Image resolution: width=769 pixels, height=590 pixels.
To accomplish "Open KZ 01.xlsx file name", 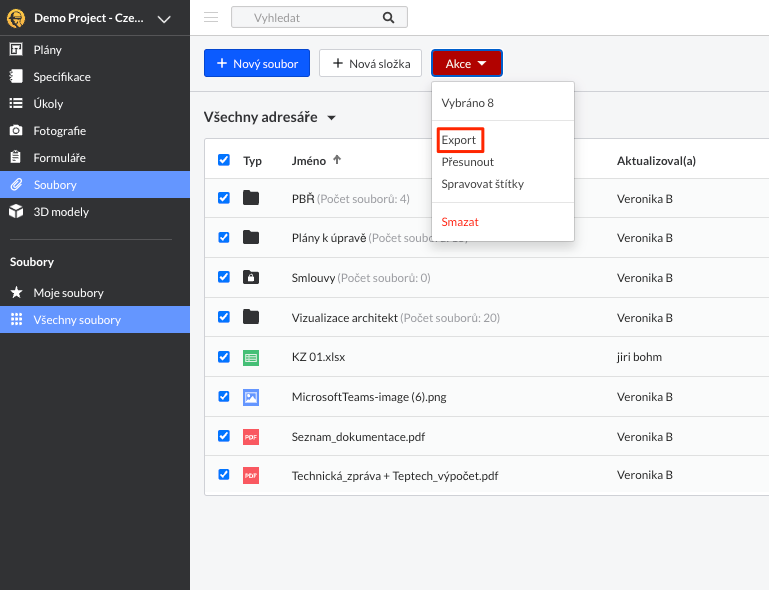I will pos(318,357).
